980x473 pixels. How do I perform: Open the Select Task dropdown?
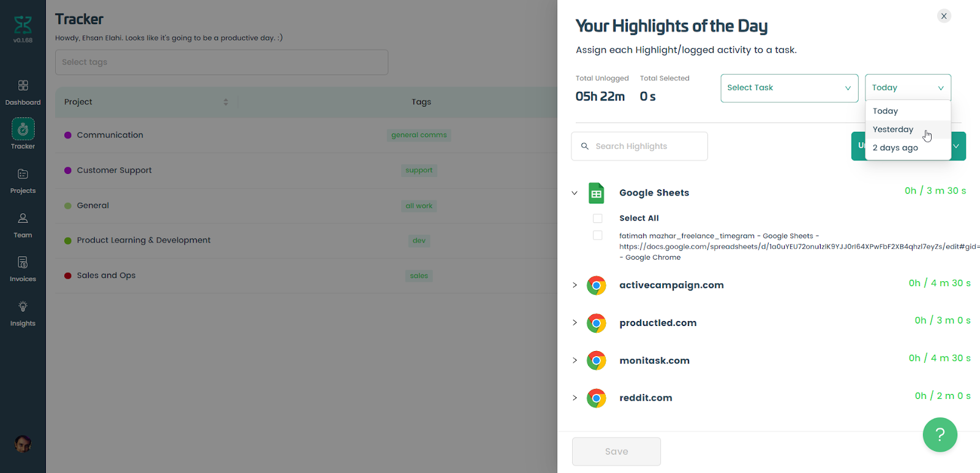(789, 88)
